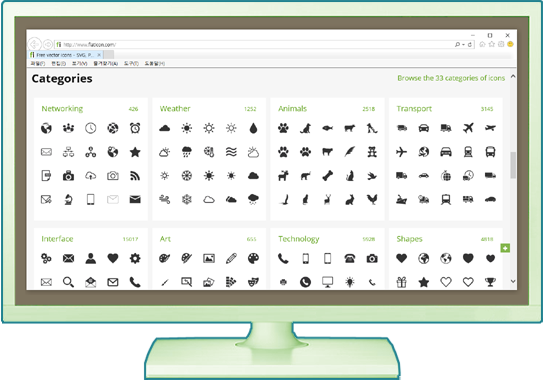Click the smiley feedback icon
Image resolution: width=544 pixels, height=381 pixels.
510,44
